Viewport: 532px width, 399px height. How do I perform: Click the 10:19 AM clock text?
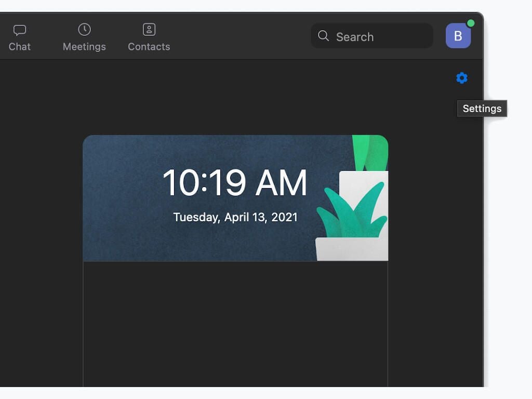(x=235, y=182)
